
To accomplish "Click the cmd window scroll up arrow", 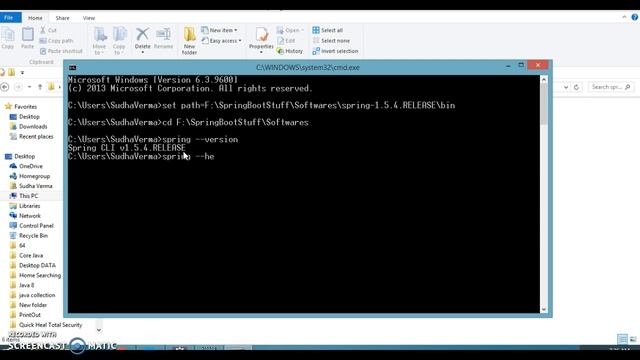I will (x=544, y=80).
